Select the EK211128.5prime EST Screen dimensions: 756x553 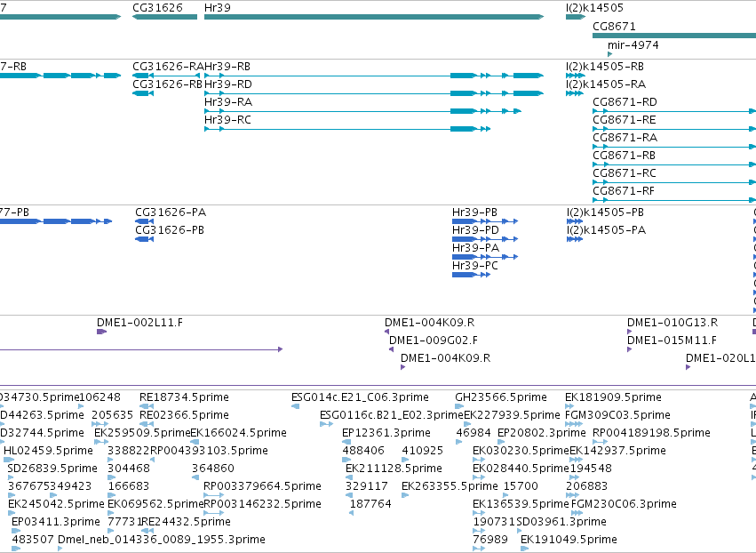click(x=394, y=469)
